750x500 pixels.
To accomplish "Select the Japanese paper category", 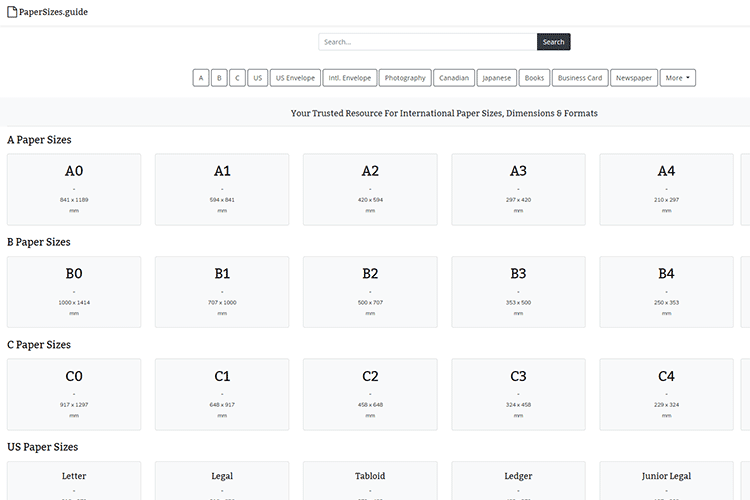I will [497, 78].
